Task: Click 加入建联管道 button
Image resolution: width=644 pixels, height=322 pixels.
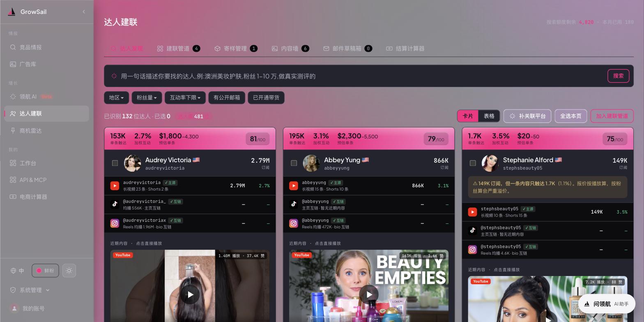Action: coord(612,116)
